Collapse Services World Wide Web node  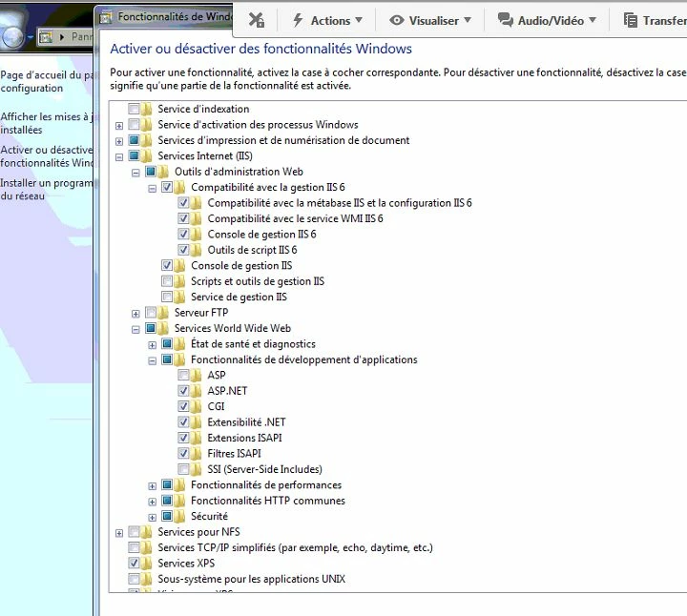(135, 329)
